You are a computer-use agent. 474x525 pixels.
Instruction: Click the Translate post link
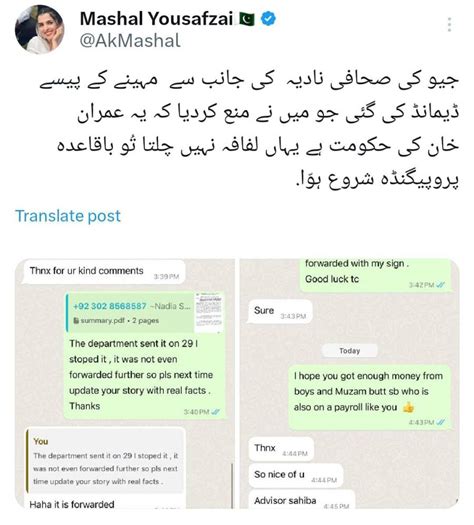(68, 216)
